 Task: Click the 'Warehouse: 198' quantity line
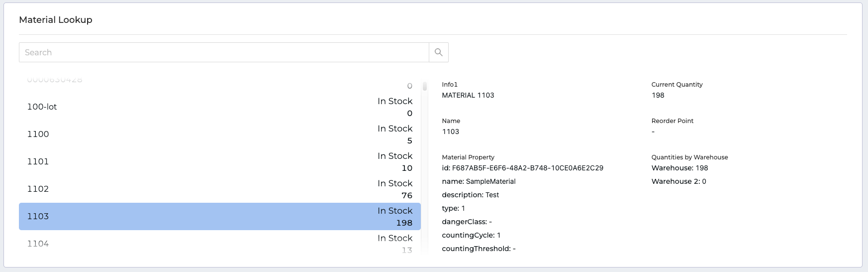679,168
